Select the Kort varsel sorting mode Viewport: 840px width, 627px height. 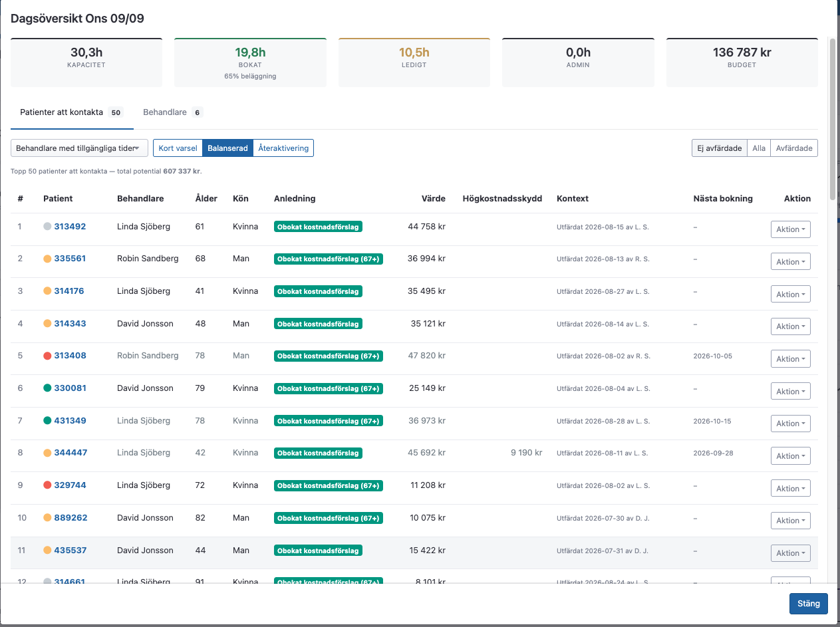point(178,148)
